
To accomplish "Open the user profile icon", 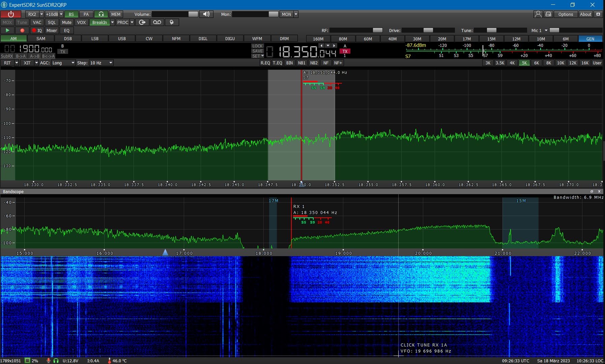I will pos(538,14).
